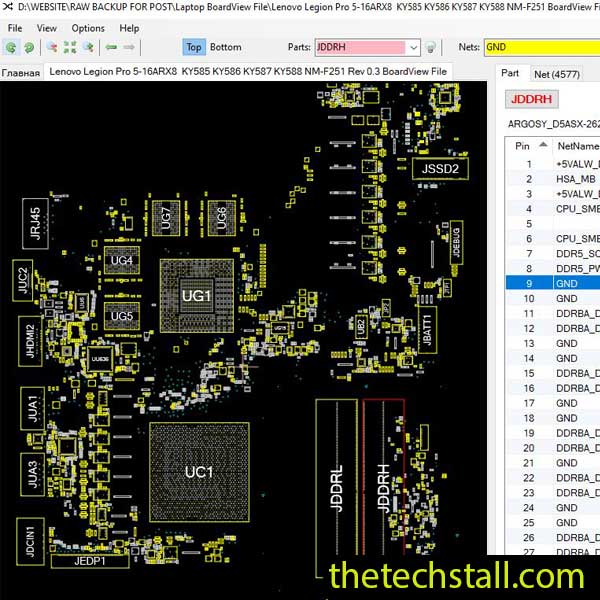Image resolution: width=600 pixels, height=600 pixels.
Task: Select the pin 26 DDRBA row
Action: click(553, 538)
